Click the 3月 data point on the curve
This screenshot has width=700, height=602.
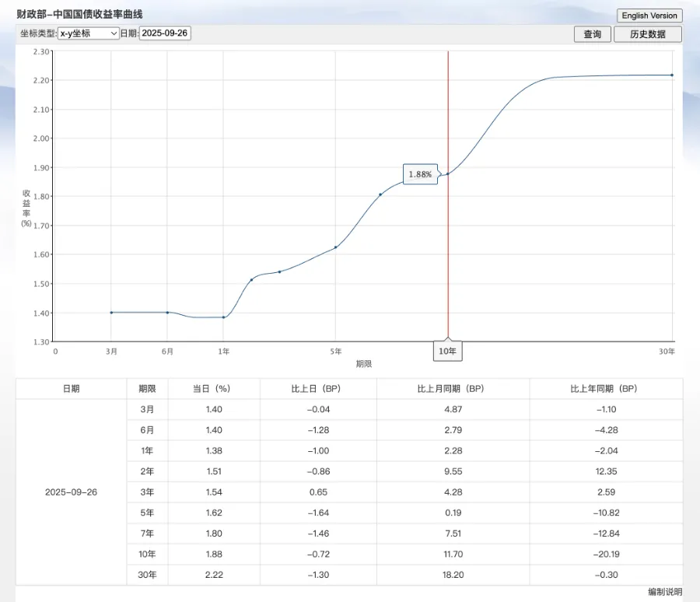(x=111, y=313)
